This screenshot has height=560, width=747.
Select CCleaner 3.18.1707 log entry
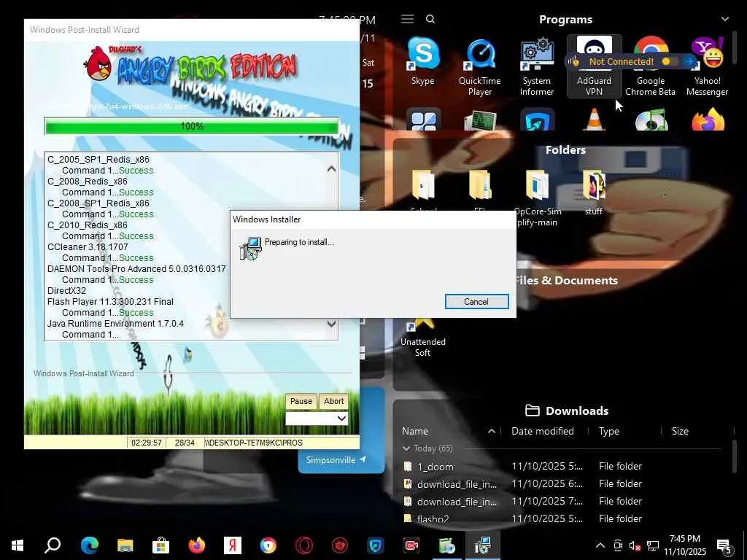point(88,246)
